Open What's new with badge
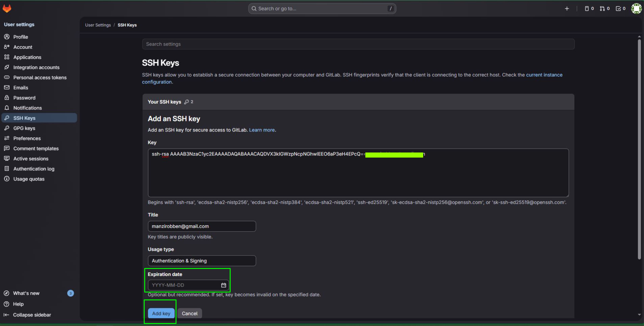644x326 pixels. 26,293
